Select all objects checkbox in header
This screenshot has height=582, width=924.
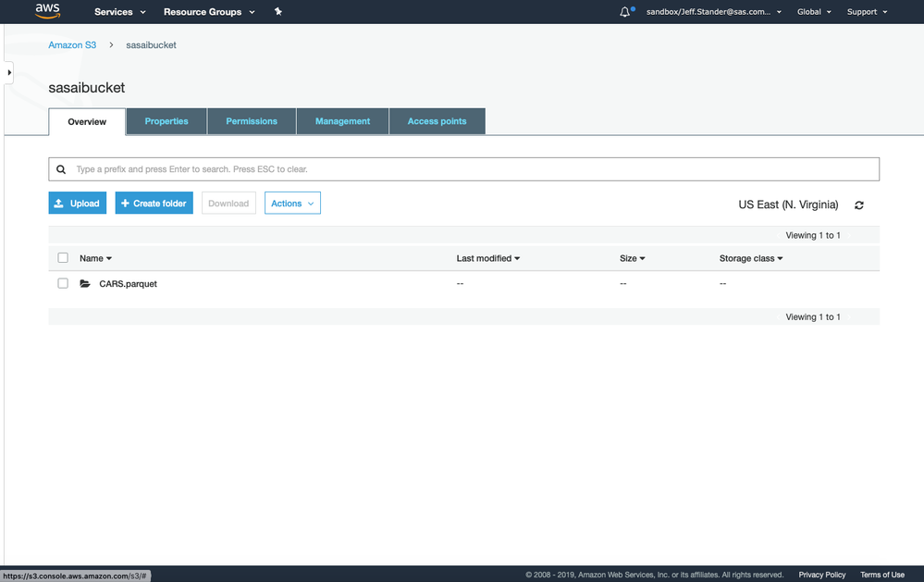click(x=63, y=257)
